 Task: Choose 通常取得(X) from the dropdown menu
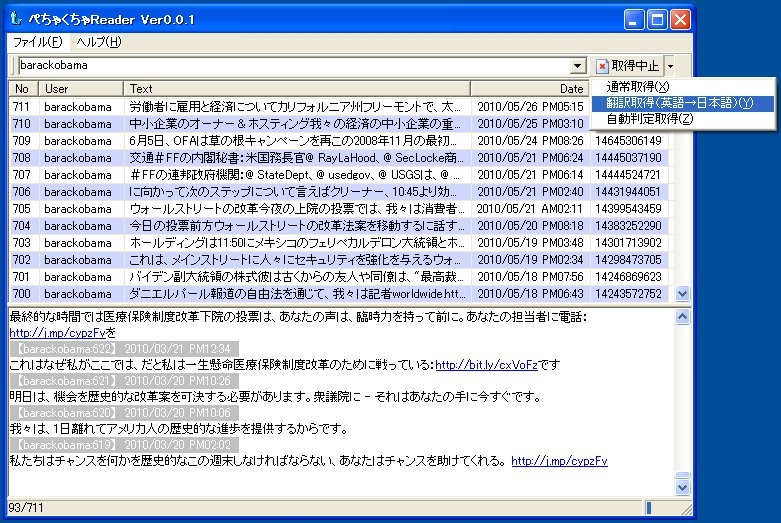[682, 87]
